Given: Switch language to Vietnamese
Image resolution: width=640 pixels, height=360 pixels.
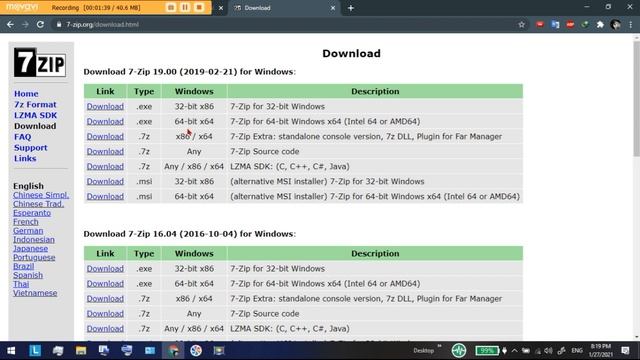Looking at the screenshot, I should [35, 293].
